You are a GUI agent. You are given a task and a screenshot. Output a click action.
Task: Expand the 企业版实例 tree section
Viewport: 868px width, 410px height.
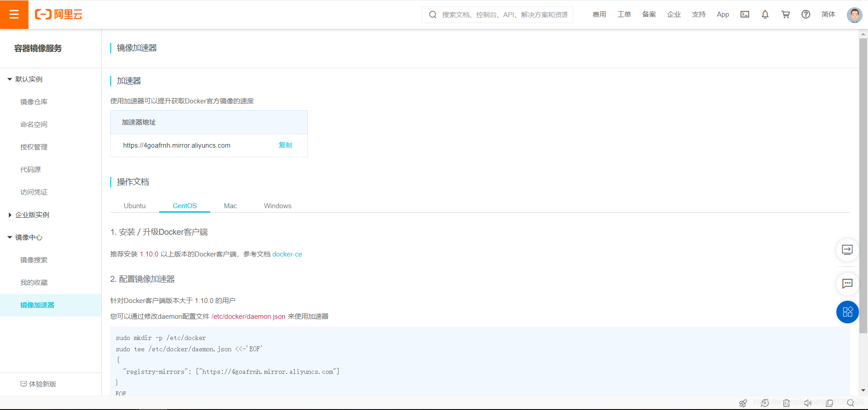(9, 214)
